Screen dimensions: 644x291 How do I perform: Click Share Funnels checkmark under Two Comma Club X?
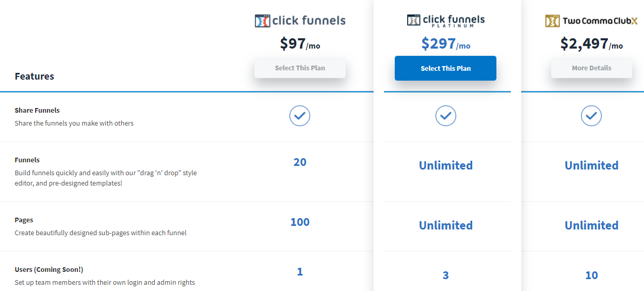[591, 116]
